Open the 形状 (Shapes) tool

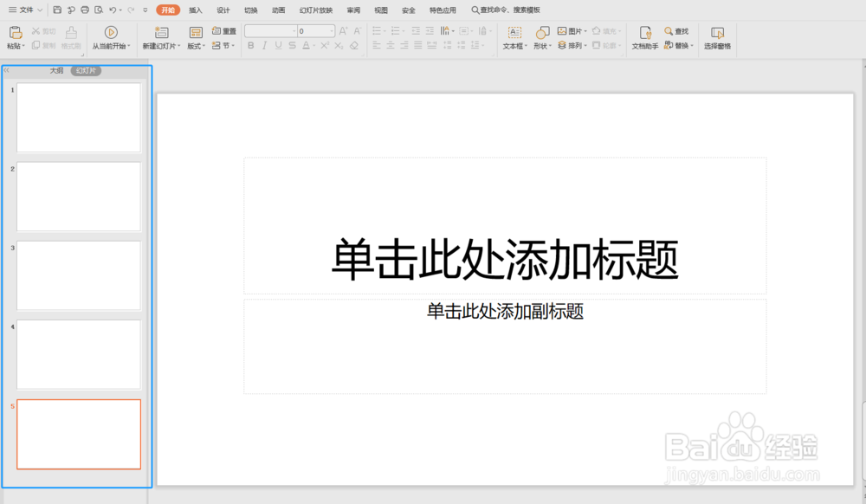click(542, 35)
